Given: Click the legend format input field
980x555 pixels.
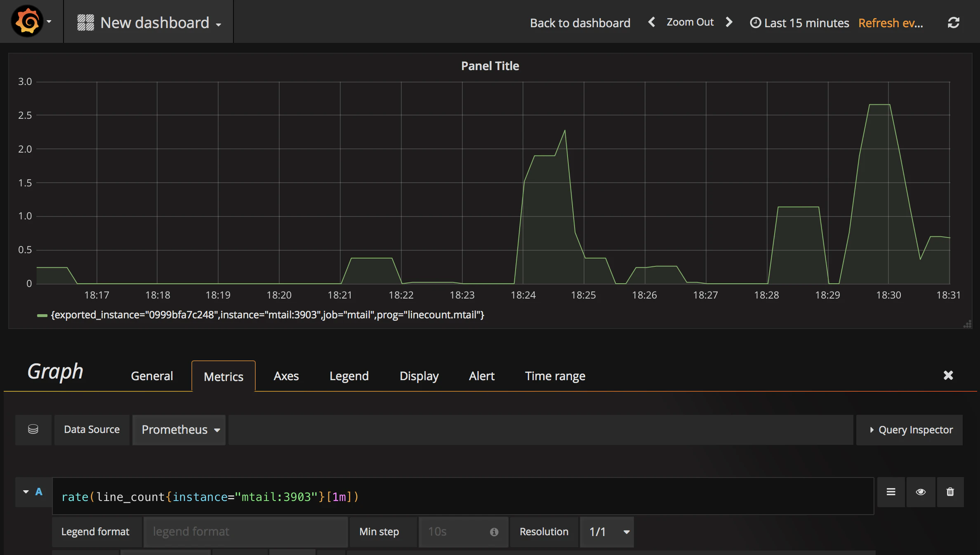Looking at the screenshot, I should [245, 532].
